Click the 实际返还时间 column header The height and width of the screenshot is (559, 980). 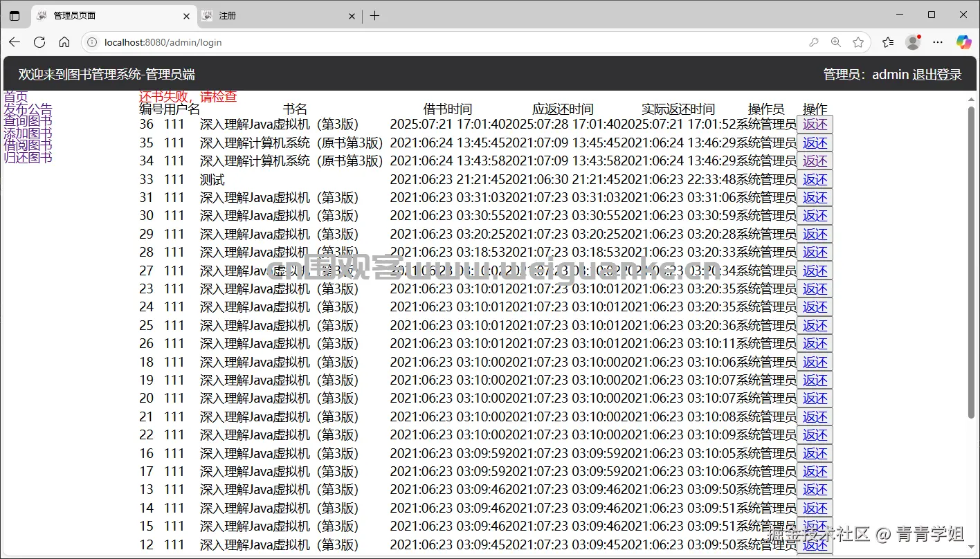(678, 109)
